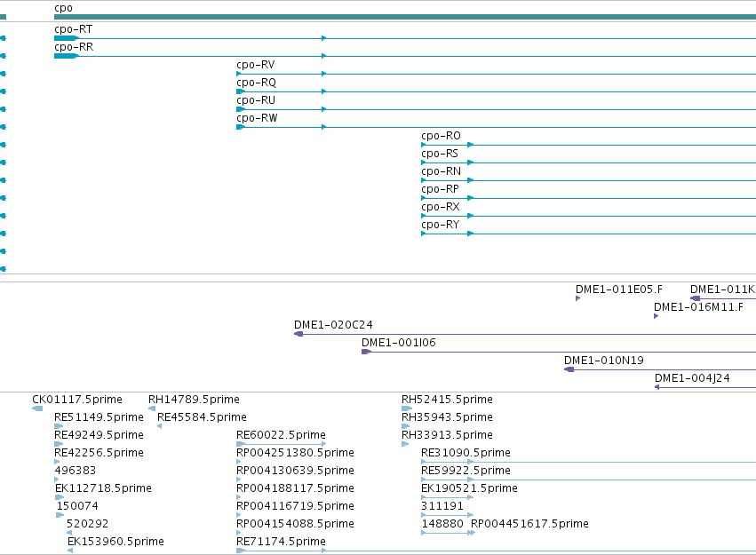Viewport: 756px width, 555px height.
Task: Click the DME1-020C24 arrowhead end
Action: [298, 334]
